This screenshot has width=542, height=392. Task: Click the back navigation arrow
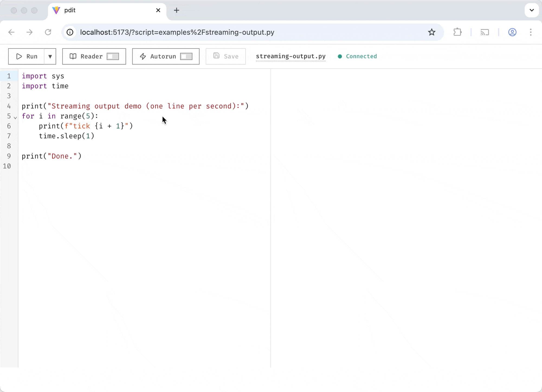(11, 32)
